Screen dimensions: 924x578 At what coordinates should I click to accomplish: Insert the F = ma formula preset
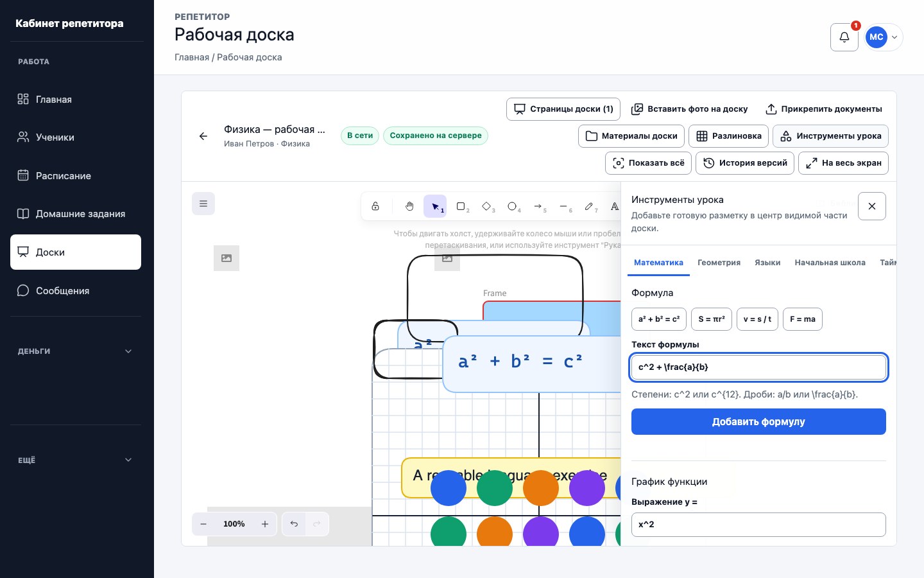(803, 319)
